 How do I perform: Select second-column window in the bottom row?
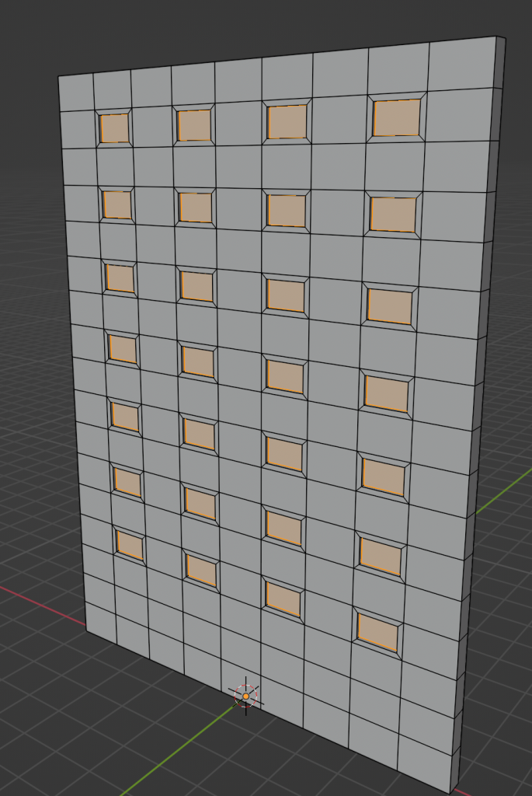tap(202, 571)
